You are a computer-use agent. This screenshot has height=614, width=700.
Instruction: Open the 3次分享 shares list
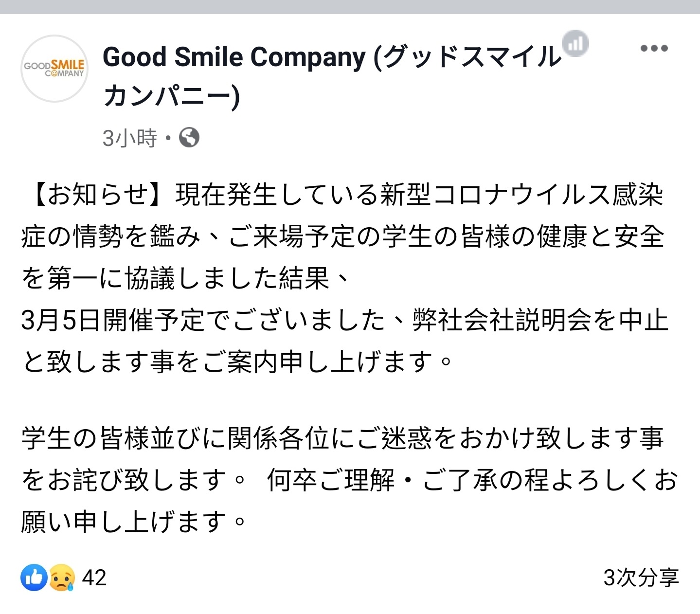(x=641, y=578)
